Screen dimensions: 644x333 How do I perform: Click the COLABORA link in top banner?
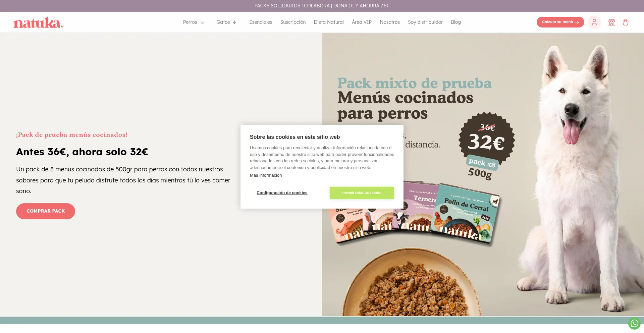pyautogui.click(x=317, y=6)
